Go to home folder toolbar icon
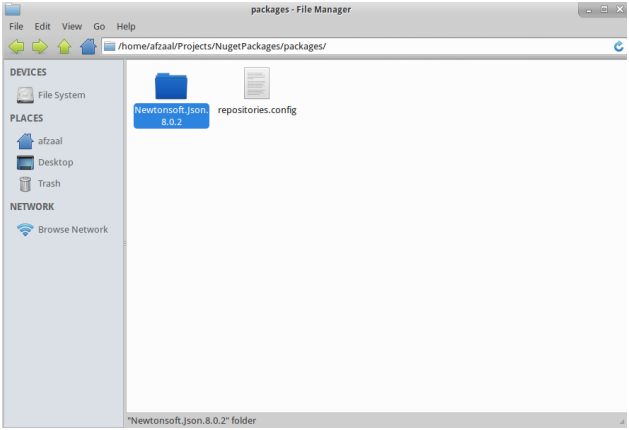 88,47
